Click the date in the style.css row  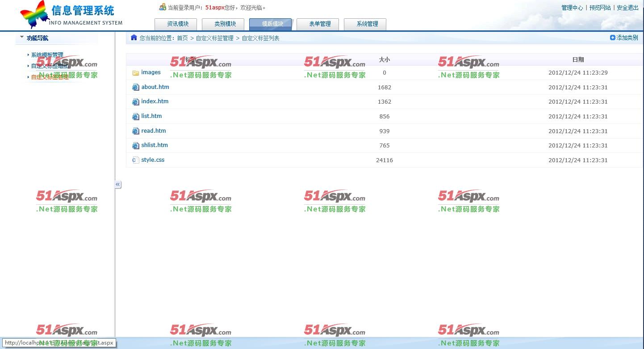tap(578, 160)
